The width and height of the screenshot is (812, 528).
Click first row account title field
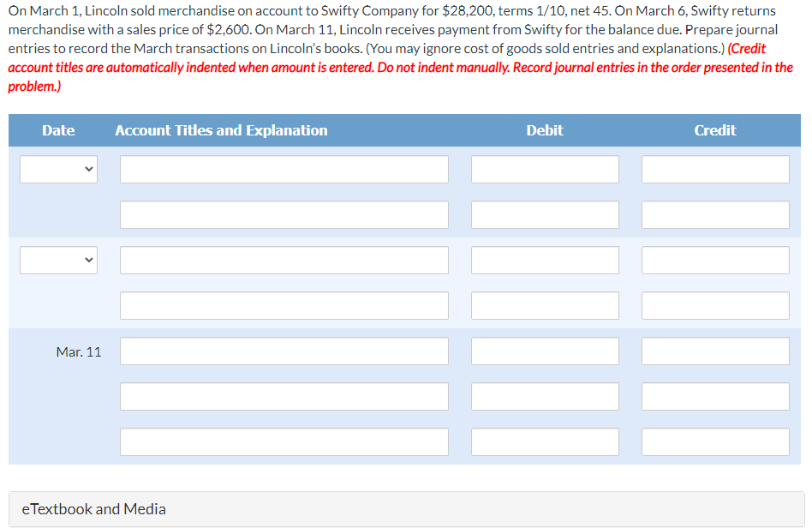[284, 170]
